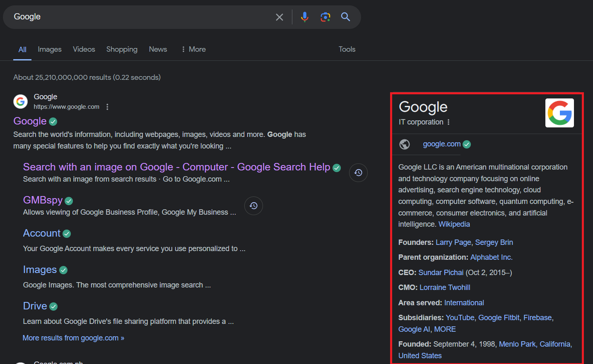Viewport: 593px width, 364px height.
Task: Open the Google AI subsidiary link
Action: pos(414,329)
